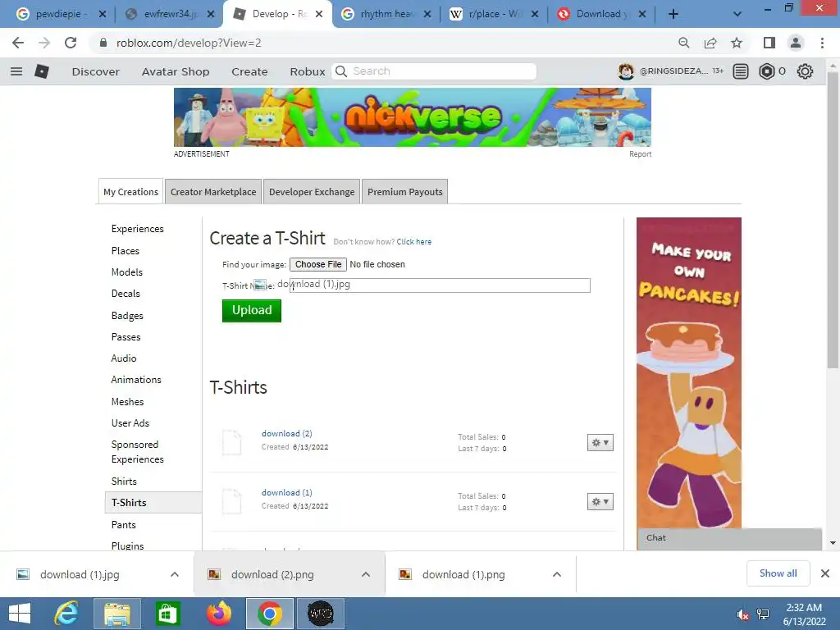This screenshot has height=630, width=840.
Task: Select Shirts in the sidebar
Action: (x=124, y=481)
